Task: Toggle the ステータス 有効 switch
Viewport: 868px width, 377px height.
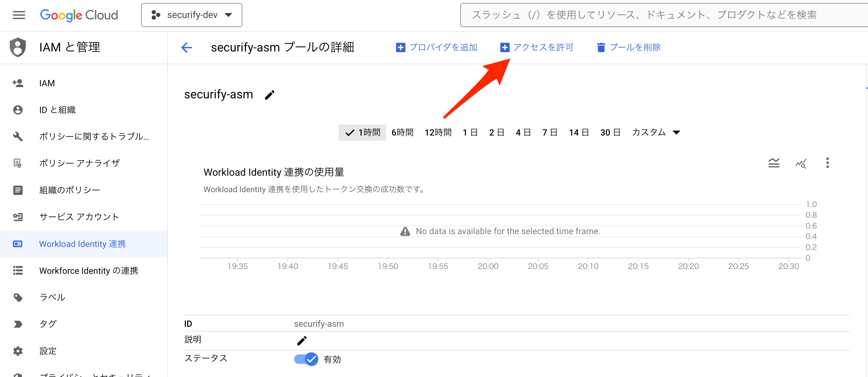Action: pos(306,359)
